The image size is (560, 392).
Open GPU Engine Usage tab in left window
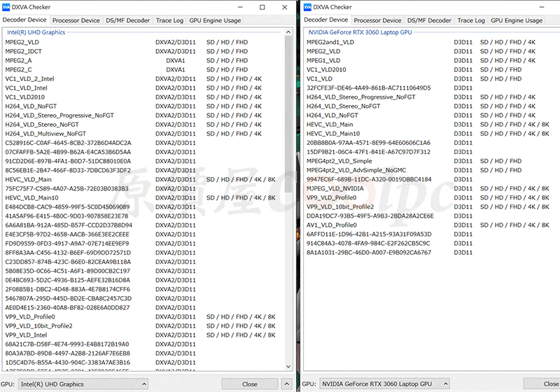[x=215, y=20]
